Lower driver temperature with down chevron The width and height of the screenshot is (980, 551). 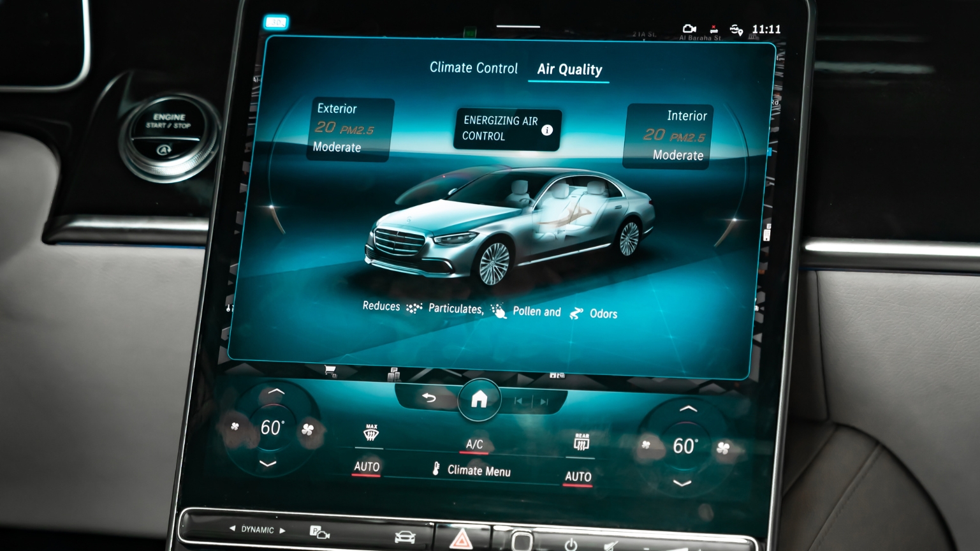pyautogui.click(x=268, y=464)
